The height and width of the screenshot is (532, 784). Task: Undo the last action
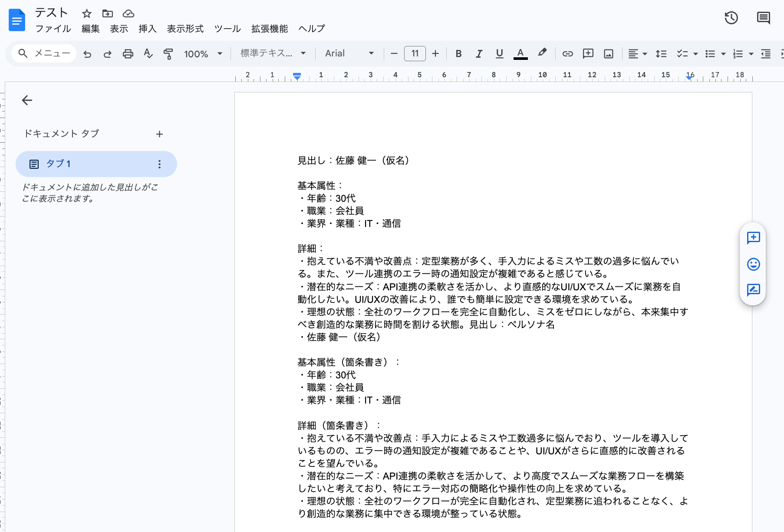(x=87, y=54)
